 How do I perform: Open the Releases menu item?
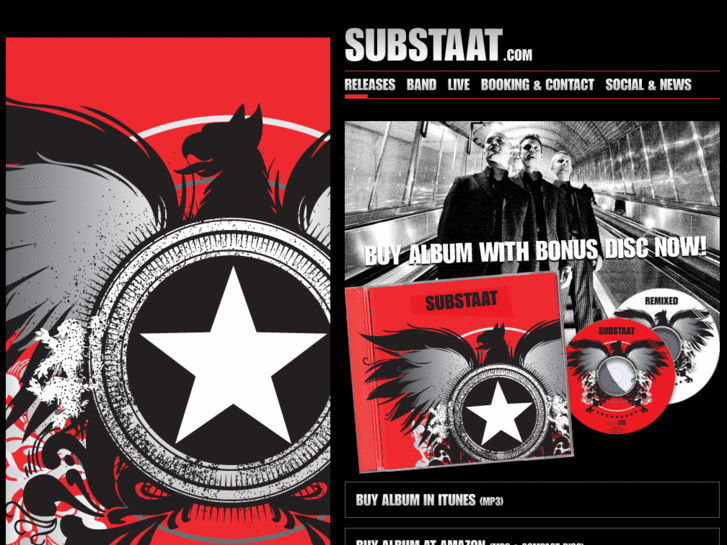[370, 84]
